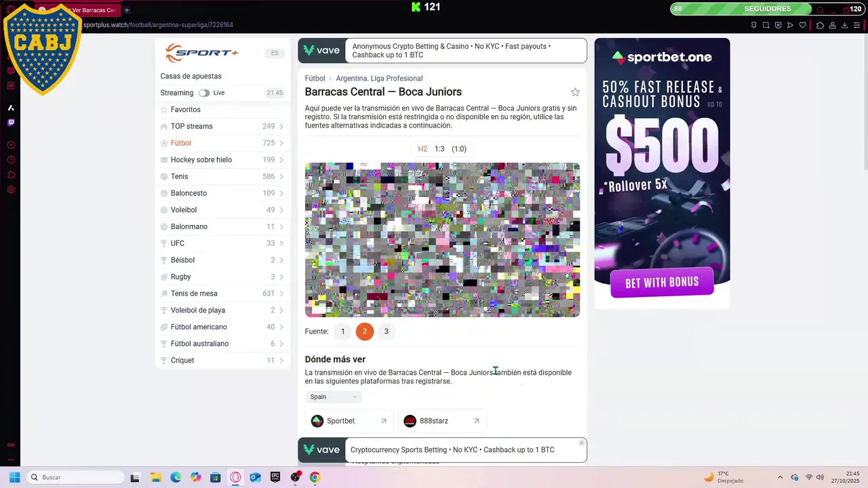Expand the Hockey sobre hielo category chevron
This screenshot has height=488, width=868.
pos(281,160)
